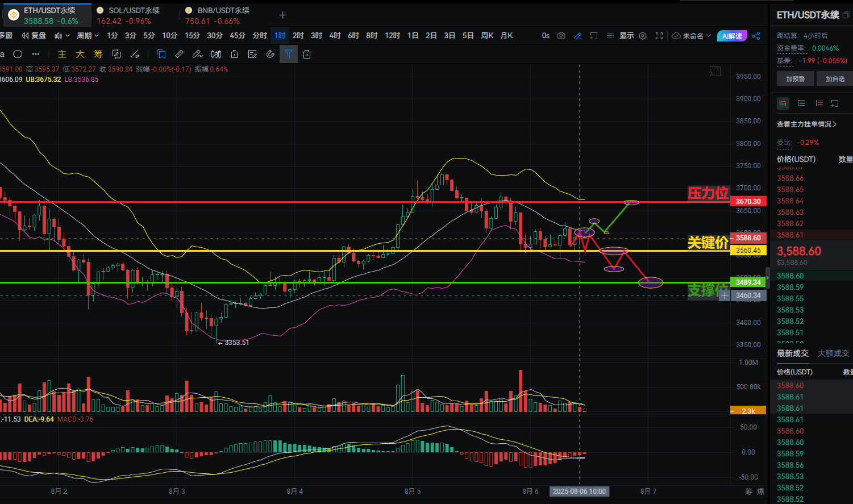Viewport: 853px width, 504px height.
Task: Click the looping rectangle tool icon
Action: [116, 54]
